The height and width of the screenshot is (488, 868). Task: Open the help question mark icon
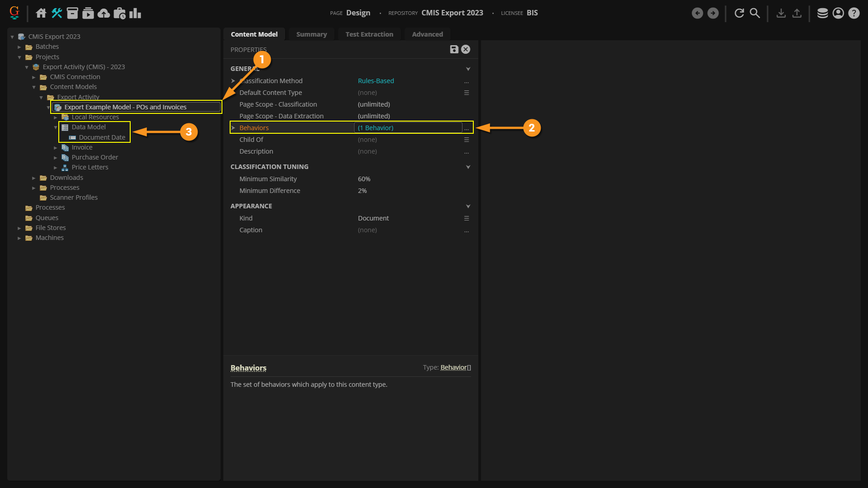tap(854, 13)
